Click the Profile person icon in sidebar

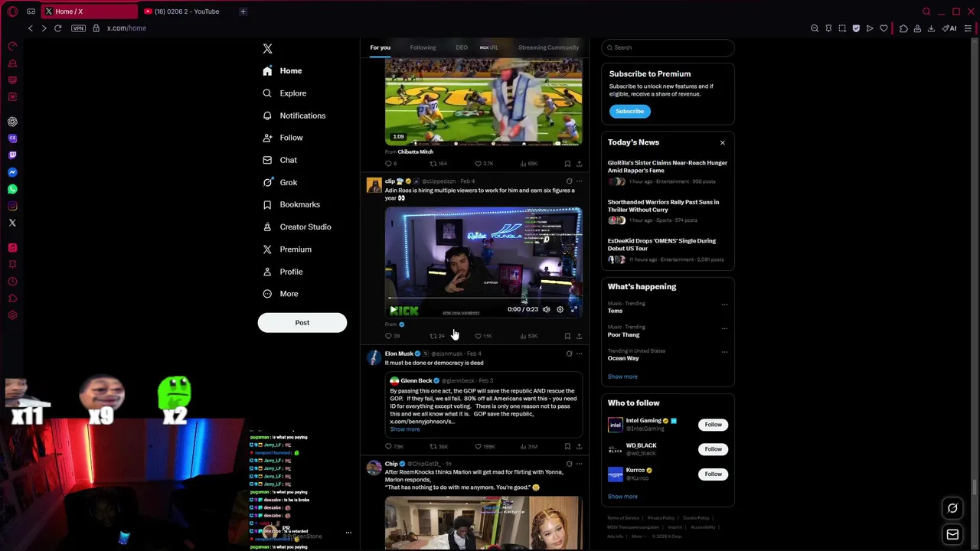pos(267,272)
